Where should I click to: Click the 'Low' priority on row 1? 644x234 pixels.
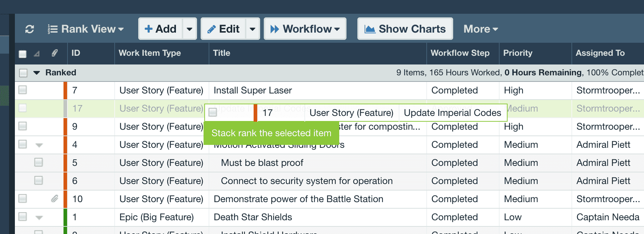click(513, 217)
